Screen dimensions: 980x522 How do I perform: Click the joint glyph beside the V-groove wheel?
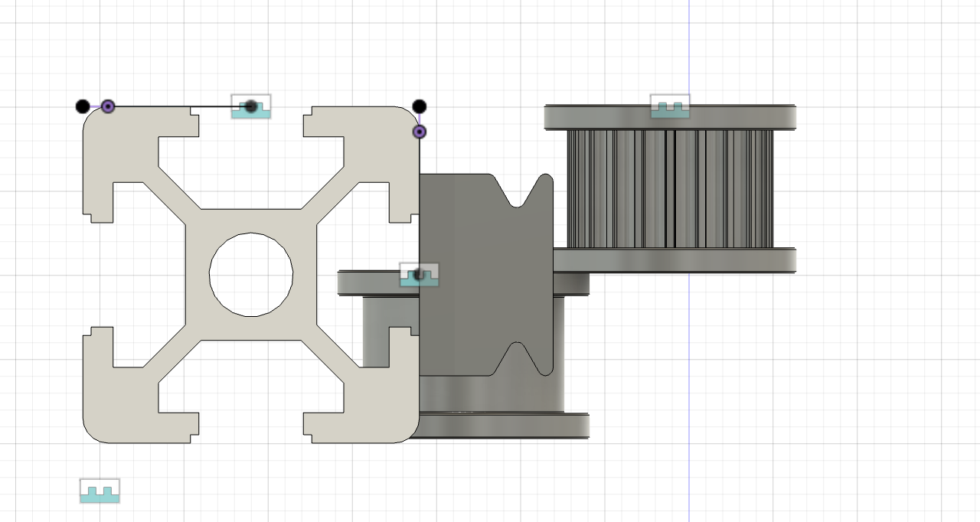(419, 275)
